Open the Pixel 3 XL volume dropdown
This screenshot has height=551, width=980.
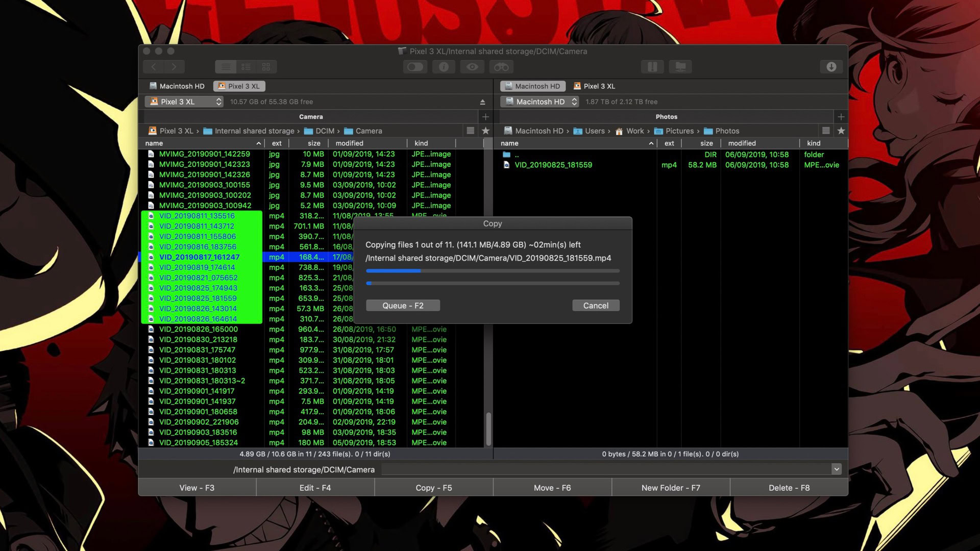pos(184,102)
